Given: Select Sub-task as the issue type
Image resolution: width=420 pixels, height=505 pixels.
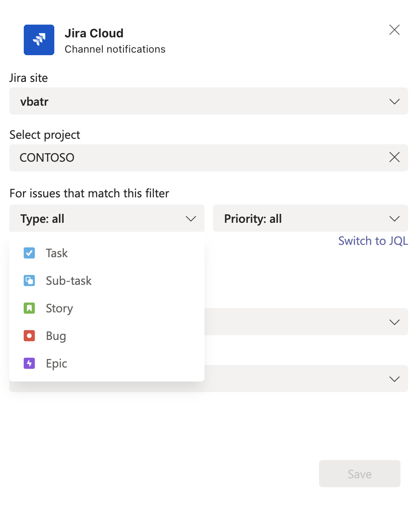Looking at the screenshot, I should tap(68, 281).
